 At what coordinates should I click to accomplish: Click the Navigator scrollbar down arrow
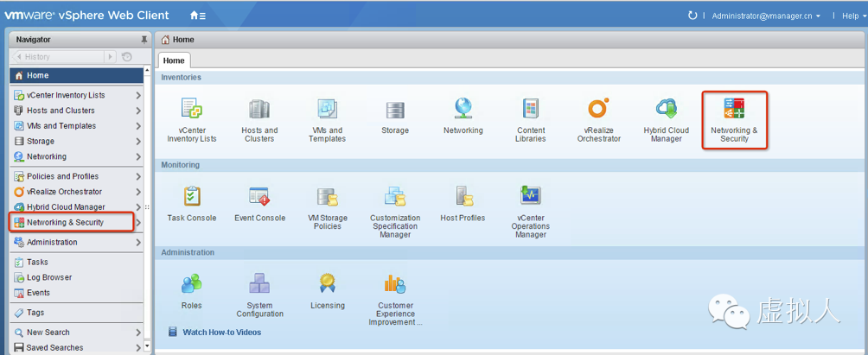click(147, 345)
